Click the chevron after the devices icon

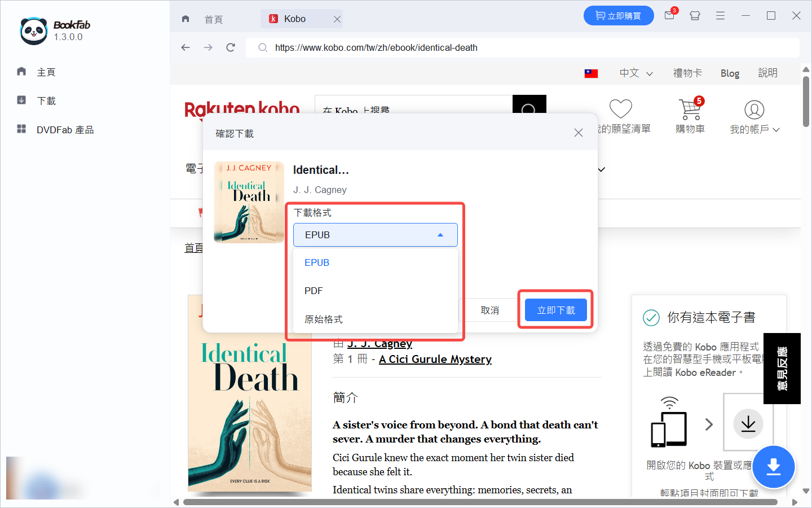click(x=709, y=424)
